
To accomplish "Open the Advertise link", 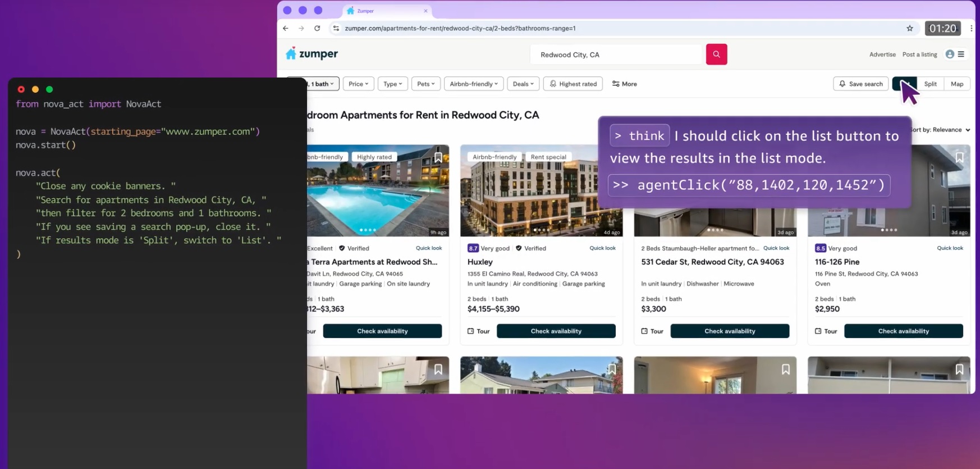I will tap(882, 54).
